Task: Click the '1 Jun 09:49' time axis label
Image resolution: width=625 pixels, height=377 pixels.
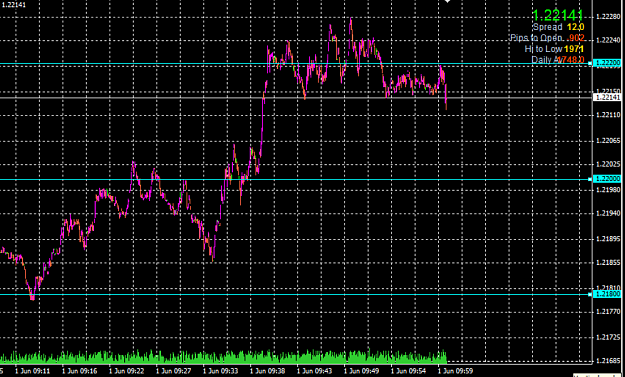Action: click(362, 371)
